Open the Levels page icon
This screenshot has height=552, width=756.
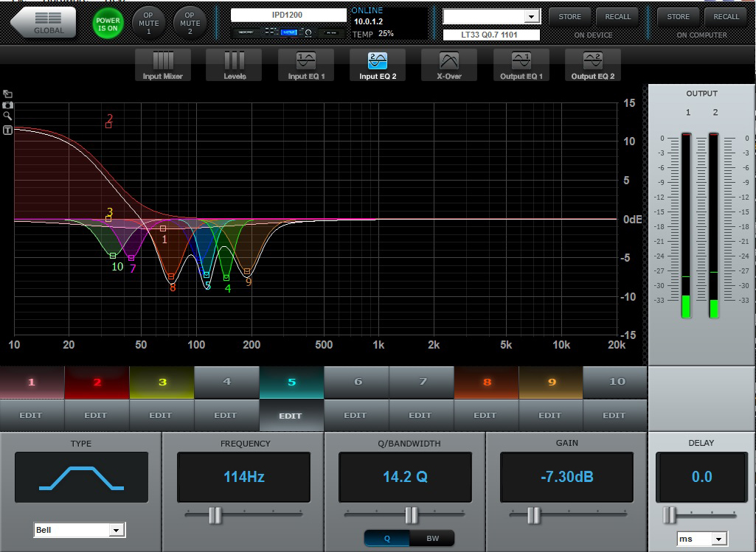[x=235, y=65]
